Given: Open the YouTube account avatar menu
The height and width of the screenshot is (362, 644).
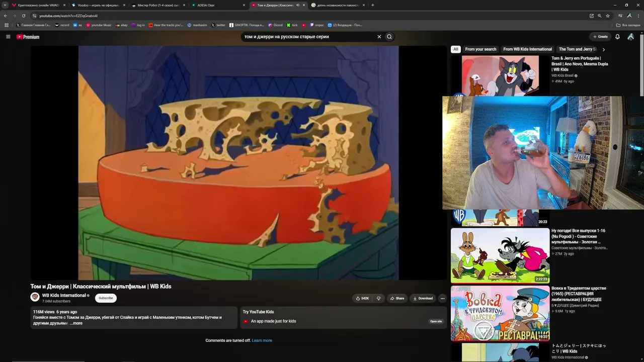Looking at the screenshot, I should (630, 37).
